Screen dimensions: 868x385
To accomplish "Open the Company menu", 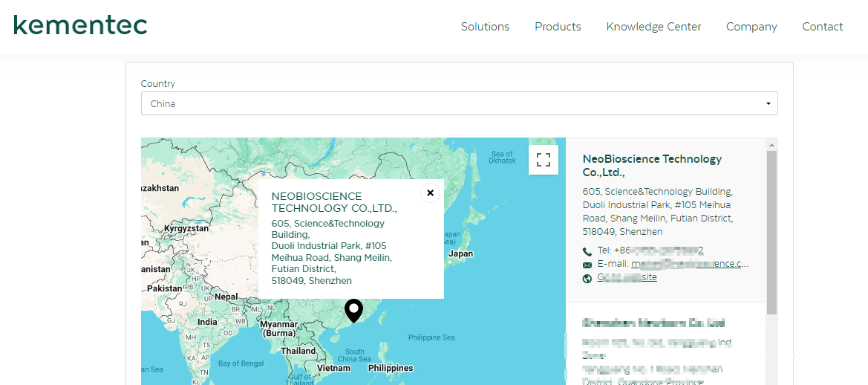I will (x=751, y=27).
